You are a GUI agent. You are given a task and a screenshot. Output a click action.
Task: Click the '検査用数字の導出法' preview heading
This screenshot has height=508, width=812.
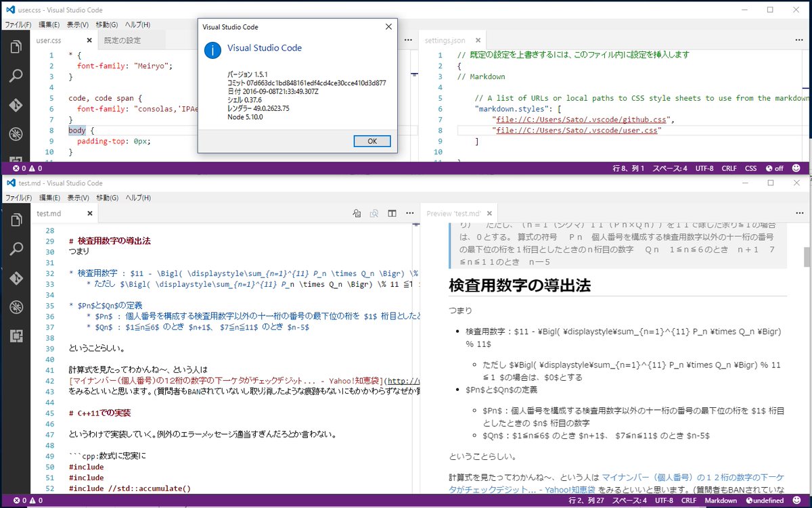(x=520, y=285)
